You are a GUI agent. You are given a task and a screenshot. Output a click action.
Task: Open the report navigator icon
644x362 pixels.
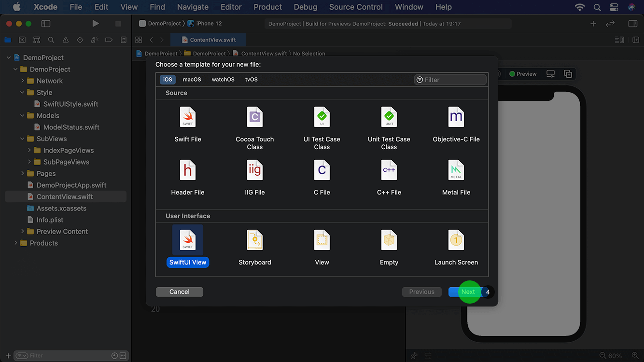(x=124, y=40)
